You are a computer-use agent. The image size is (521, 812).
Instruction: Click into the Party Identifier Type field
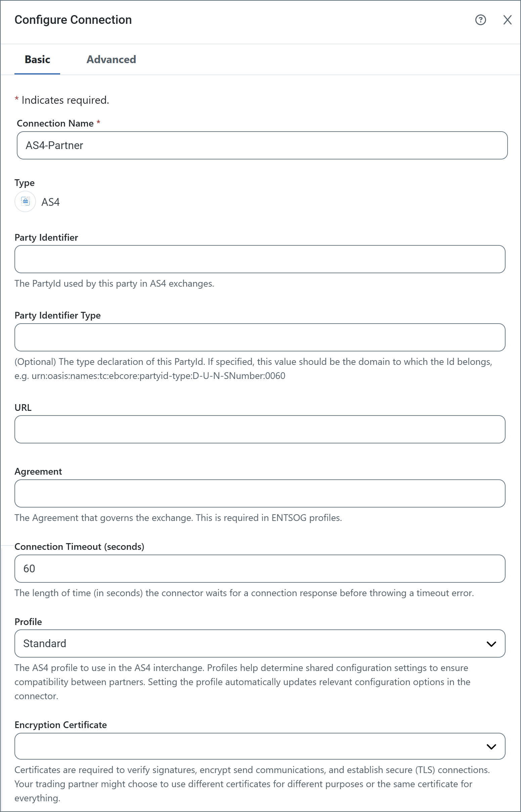pyautogui.click(x=259, y=337)
